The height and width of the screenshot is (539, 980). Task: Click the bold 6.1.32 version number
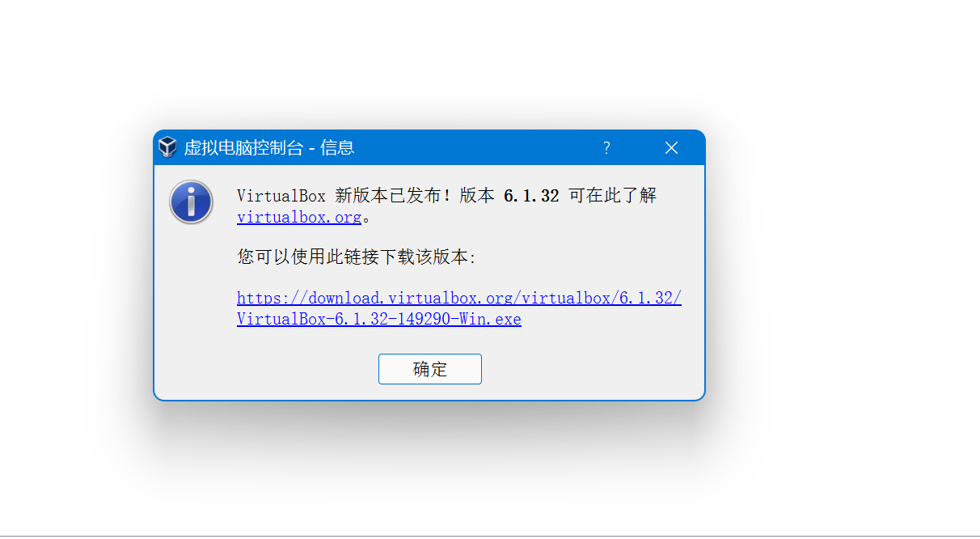pos(531,196)
